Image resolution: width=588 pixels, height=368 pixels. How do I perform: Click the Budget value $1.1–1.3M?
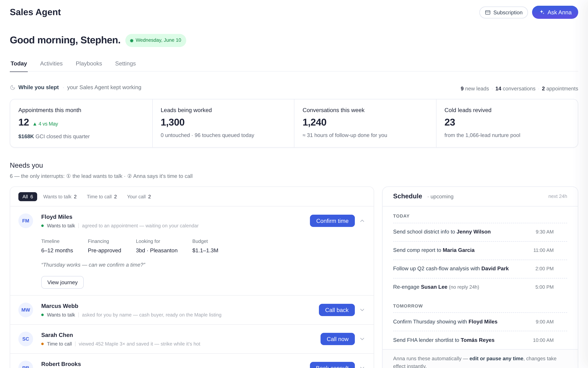205,250
